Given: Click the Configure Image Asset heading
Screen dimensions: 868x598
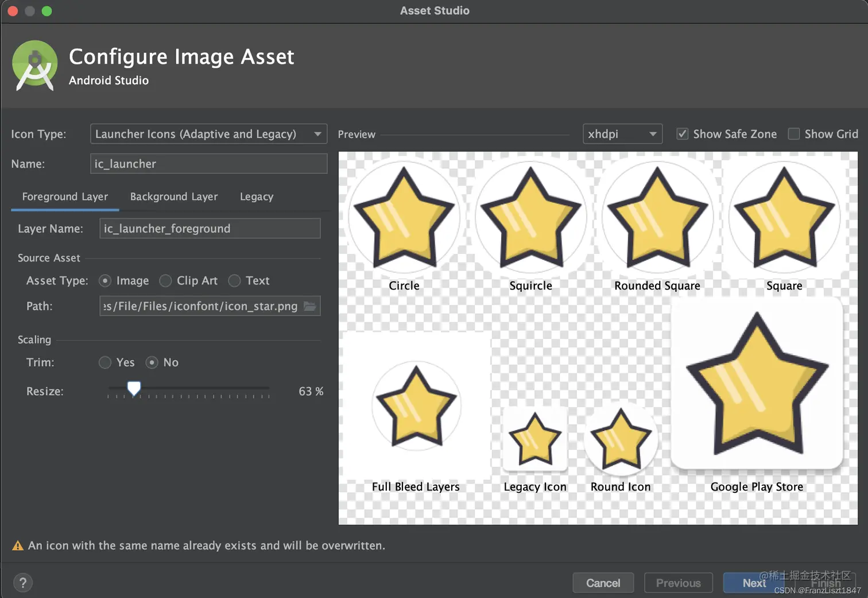Looking at the screenshot, I should [x=181, y=56].
